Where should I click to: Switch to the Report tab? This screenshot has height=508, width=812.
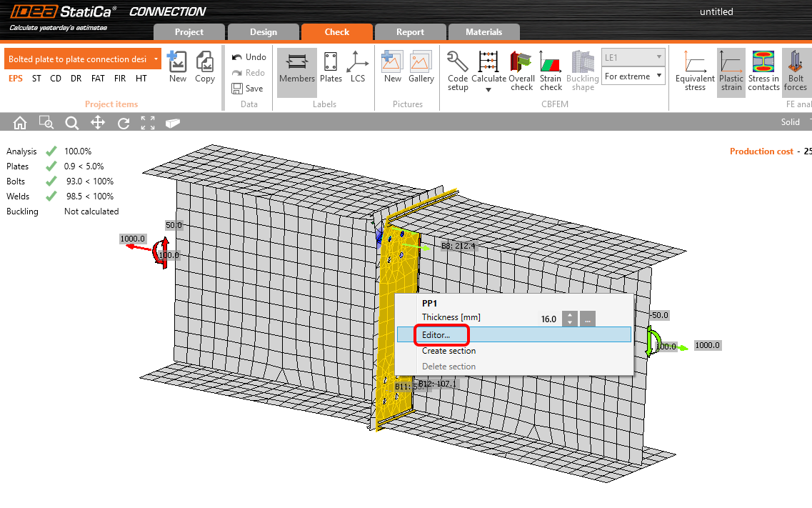tap(411, 31)
